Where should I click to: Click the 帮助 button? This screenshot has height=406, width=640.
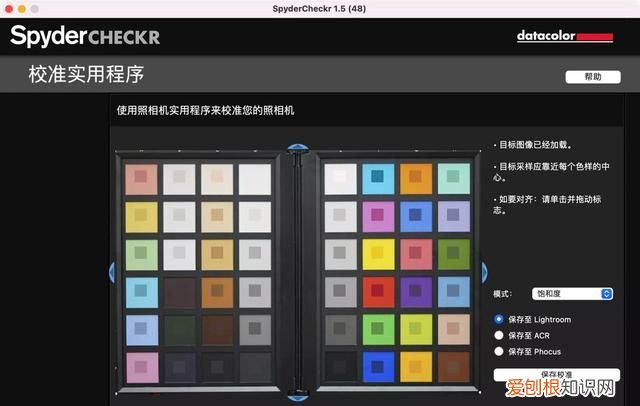click(x=593, y=77)
